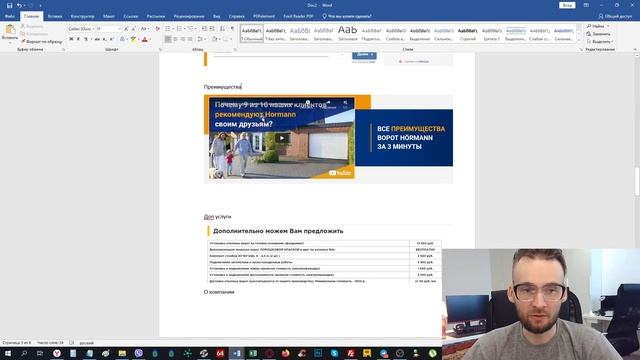Open the Change Case (Aa) dropdown
The height and width of the screenshot is (360, 640).
pyautogui.click(x=144, y=29)
